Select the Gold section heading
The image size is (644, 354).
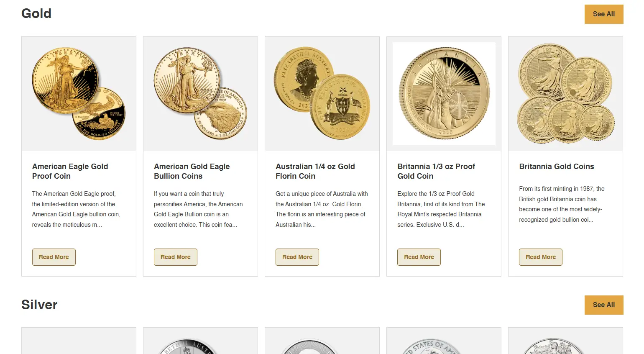point(36,13)
